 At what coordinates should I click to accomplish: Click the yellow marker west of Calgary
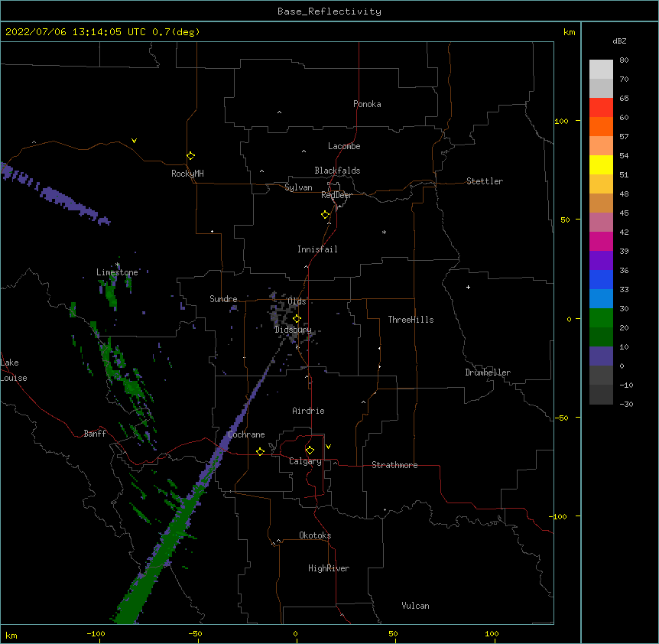tap(260, 451)
